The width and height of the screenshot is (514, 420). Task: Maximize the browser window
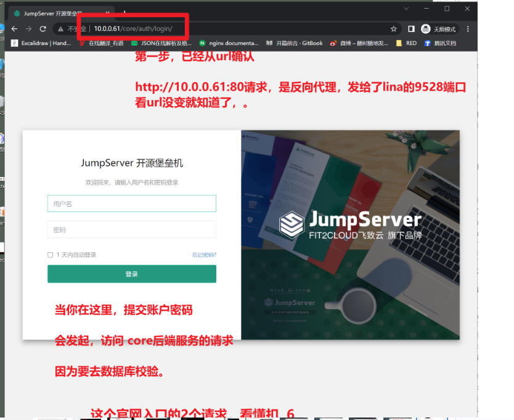pyautogui.click(x=447, y=9)
